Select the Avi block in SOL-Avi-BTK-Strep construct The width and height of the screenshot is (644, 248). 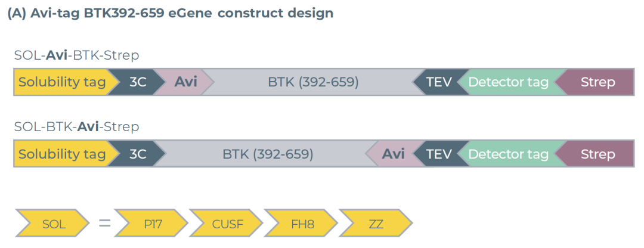(185, 82)
